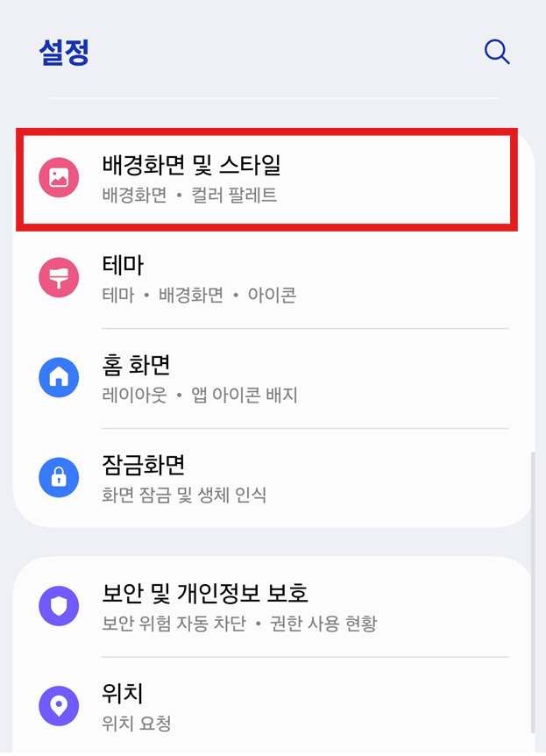The height and width of the screenshot is (756, 546).
Task: Open the search icon in Settings
Action: [497, 52]
